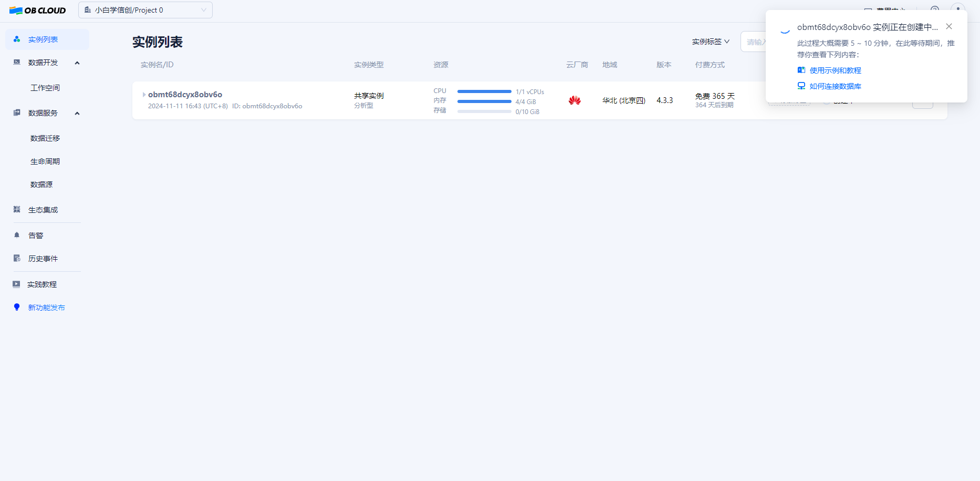Click the 告警 bell icon
Screen dimensions: 980x481
tap(17, 235)
